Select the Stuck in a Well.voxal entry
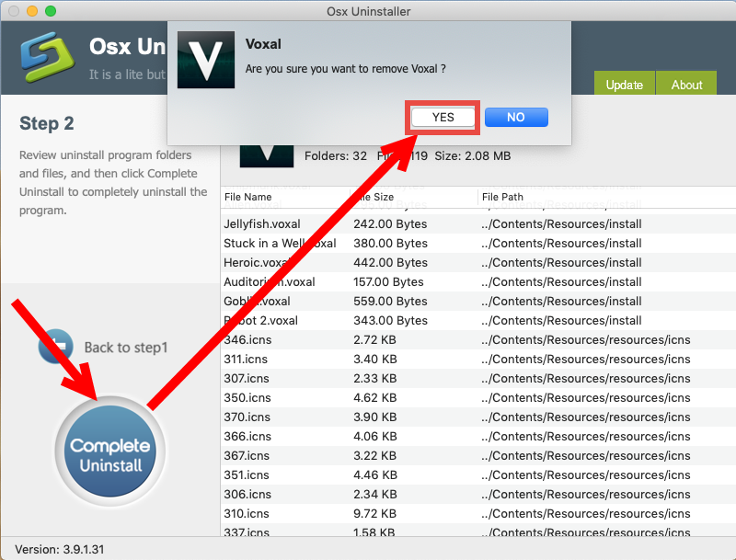 pos(368,243)
